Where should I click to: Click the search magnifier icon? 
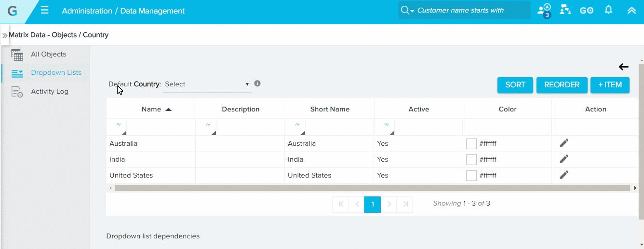click(405, 10)
